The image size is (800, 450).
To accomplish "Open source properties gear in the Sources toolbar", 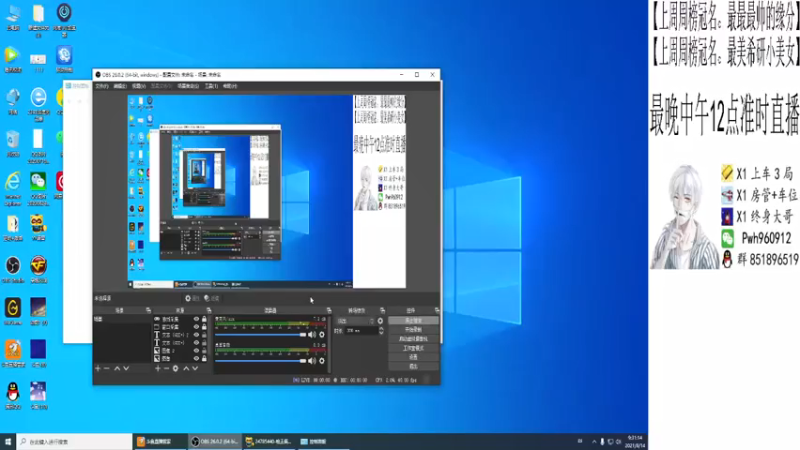I will (176, 368).
